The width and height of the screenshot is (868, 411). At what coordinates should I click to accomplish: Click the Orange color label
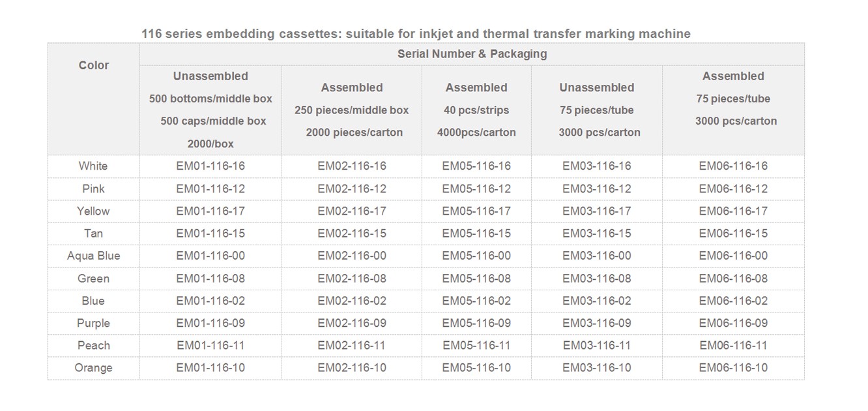pos(94,368)
